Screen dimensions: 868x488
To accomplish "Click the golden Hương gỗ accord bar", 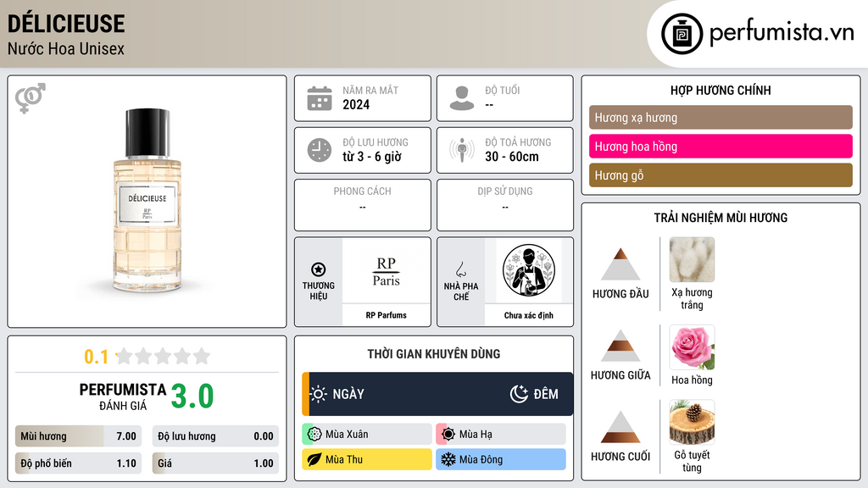I will point(721,175).
